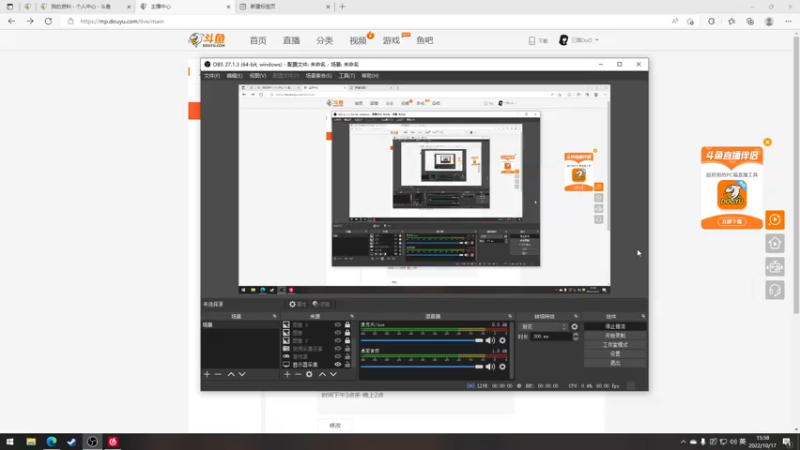Screen dimensions: 800x450
Task: Move source up in the Sources panel
Action: (x=322, y=374)
